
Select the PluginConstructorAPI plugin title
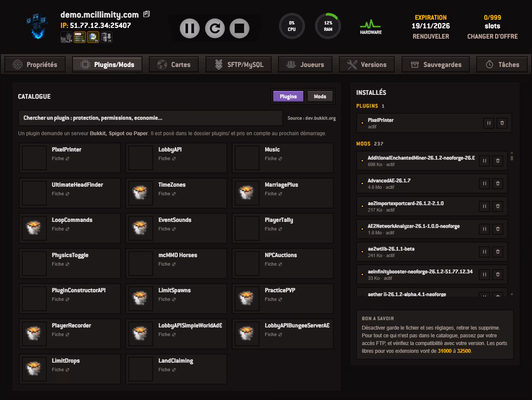pyautogui.click(x=79, y=291)
